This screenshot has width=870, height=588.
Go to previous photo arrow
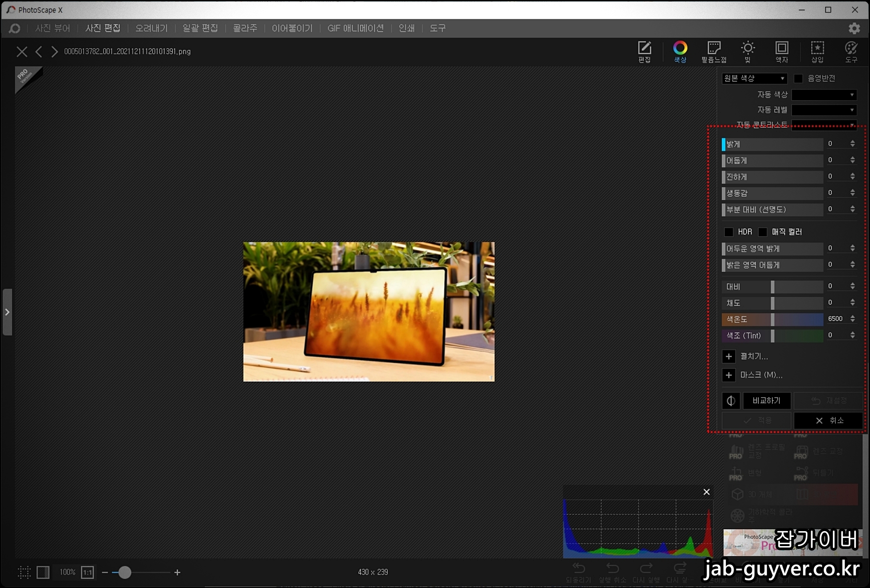click(x=39, y=52)
